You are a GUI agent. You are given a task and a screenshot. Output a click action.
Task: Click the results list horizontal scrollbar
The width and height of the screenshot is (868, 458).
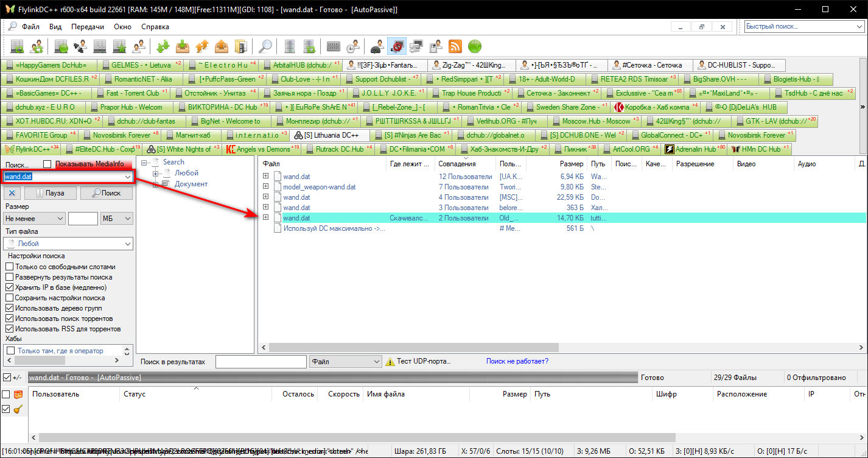click(426, 347)
